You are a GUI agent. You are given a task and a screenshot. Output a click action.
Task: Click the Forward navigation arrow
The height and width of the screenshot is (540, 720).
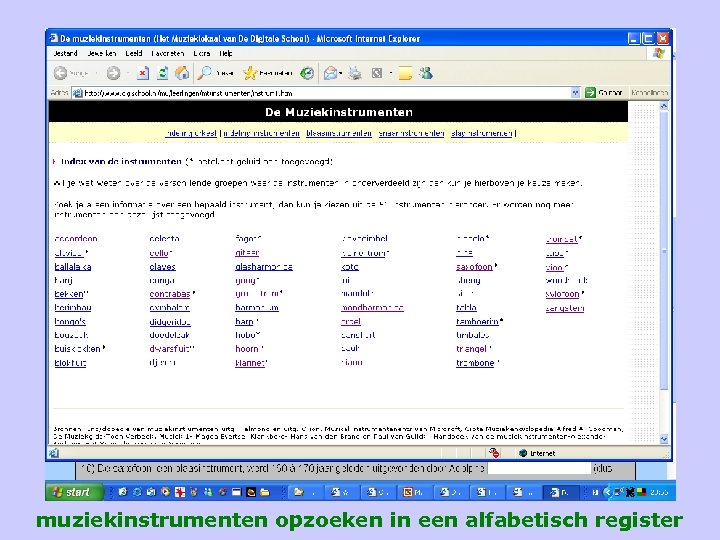[113, 73]
